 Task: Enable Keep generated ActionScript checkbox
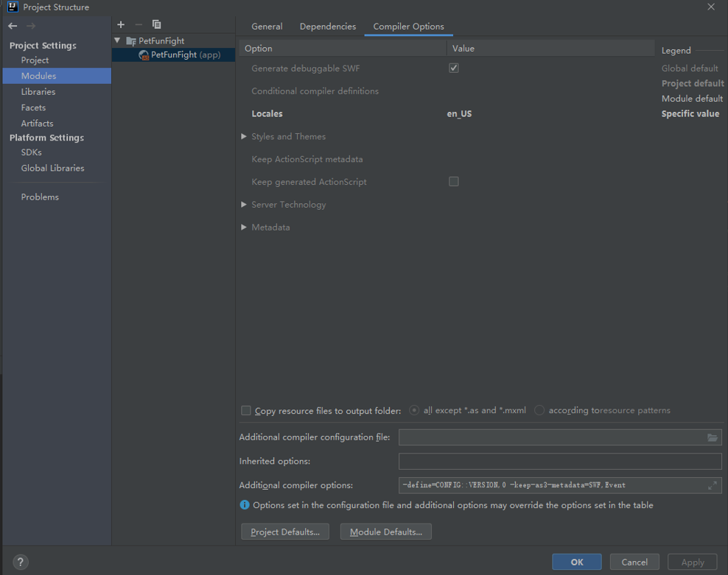click(454, 181)
